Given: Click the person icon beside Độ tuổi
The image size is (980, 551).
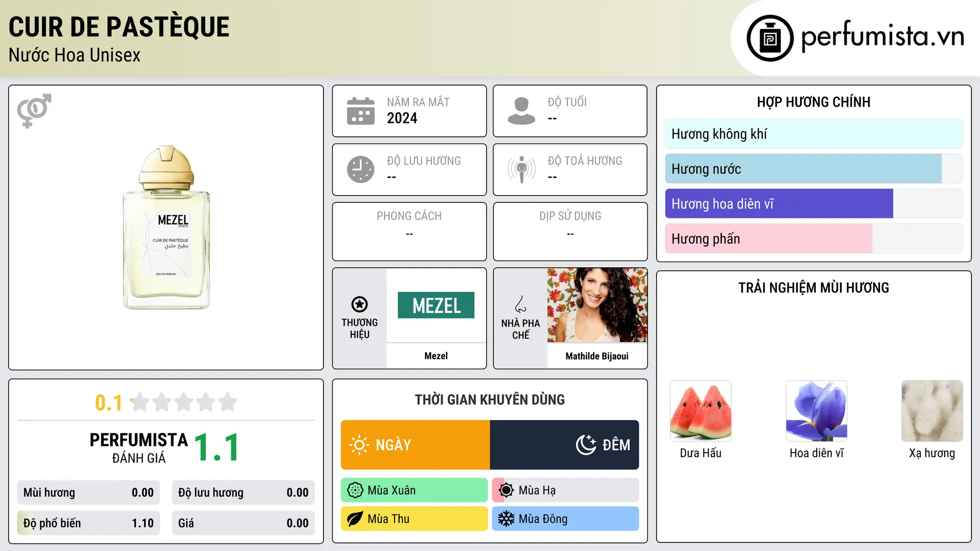Looking at the screenshot, I should click(x=522, y=111).
